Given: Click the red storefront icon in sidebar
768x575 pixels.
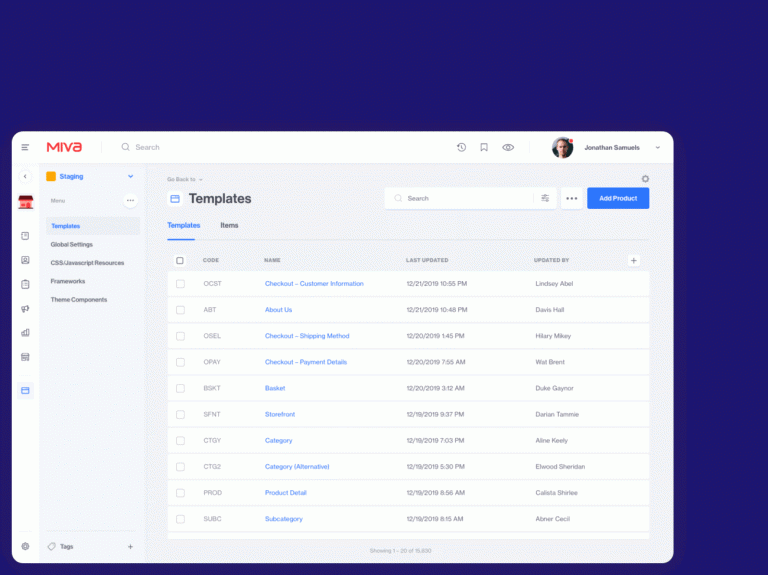Looking at the screenshot, I should pyautogui.click(x=25, y=202).
